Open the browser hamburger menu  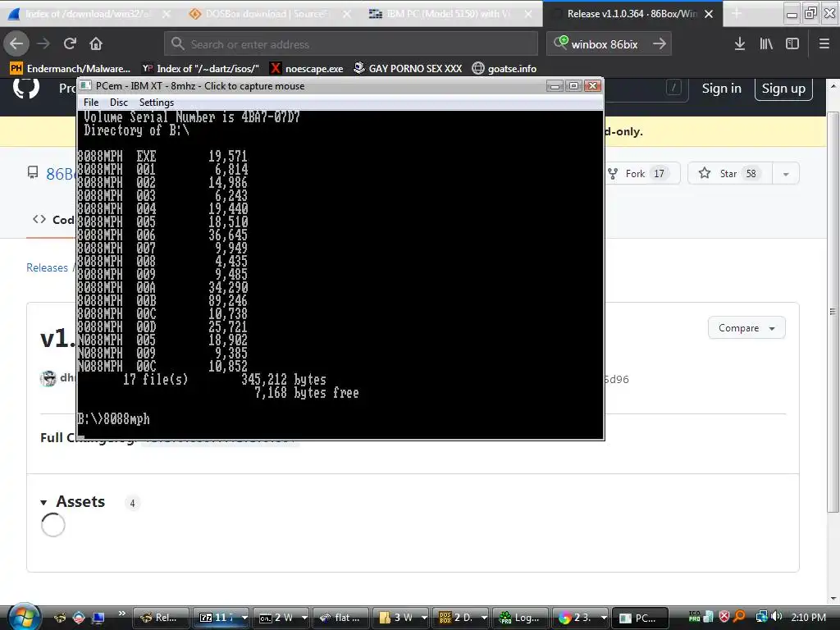coord(824,44)
